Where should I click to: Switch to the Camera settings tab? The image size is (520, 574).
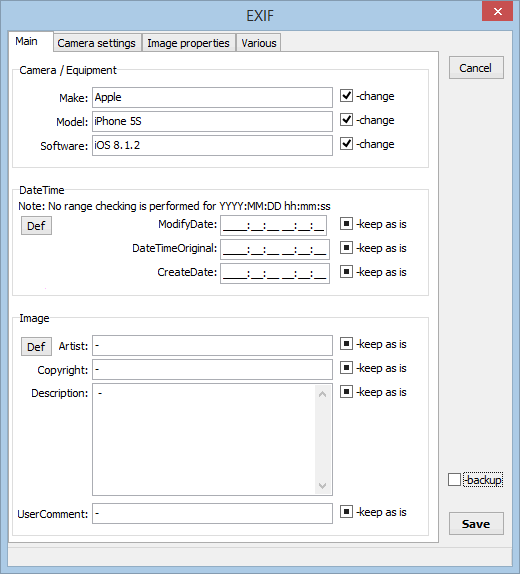coord(97,43)
